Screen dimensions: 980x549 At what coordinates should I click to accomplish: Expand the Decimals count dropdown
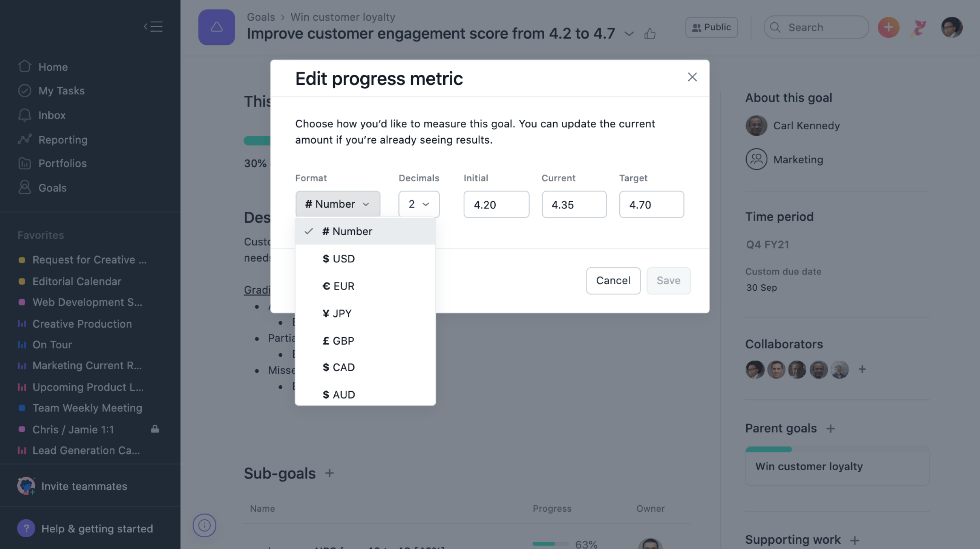[419, 204]
